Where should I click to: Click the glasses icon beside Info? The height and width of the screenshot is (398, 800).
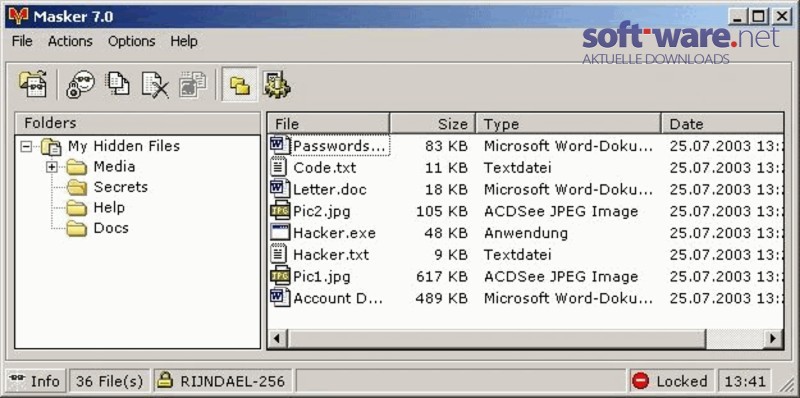point(17,379)
